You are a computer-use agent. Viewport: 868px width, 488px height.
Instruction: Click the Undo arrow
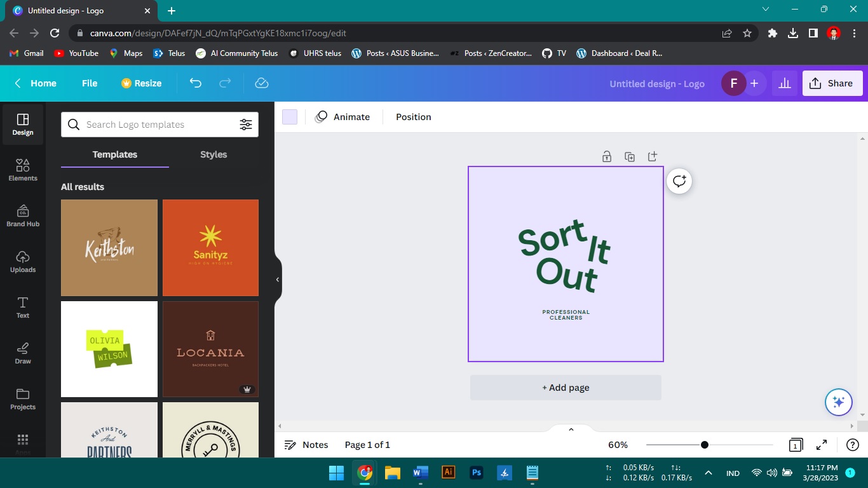click(x=195, y=83)
